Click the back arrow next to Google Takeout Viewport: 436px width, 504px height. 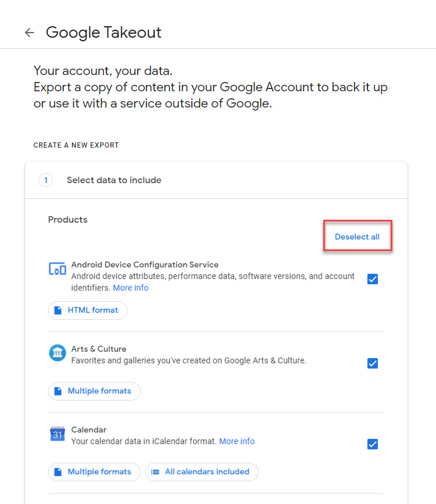coord(29,33)
